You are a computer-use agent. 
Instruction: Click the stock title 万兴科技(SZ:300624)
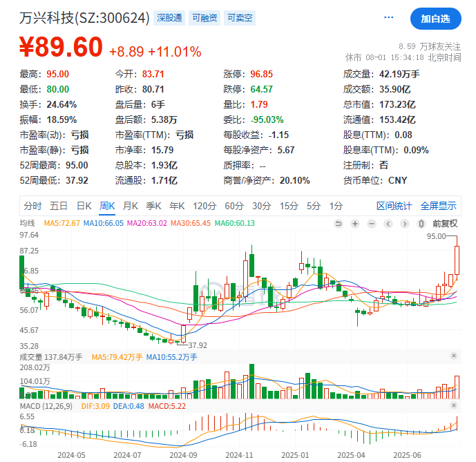[85, 18]
